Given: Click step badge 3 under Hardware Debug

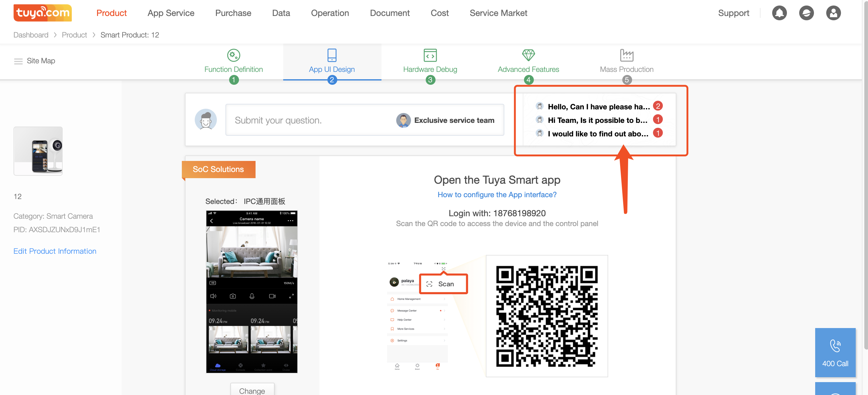Looking at the screenshot, I should (x=430, y=80).
